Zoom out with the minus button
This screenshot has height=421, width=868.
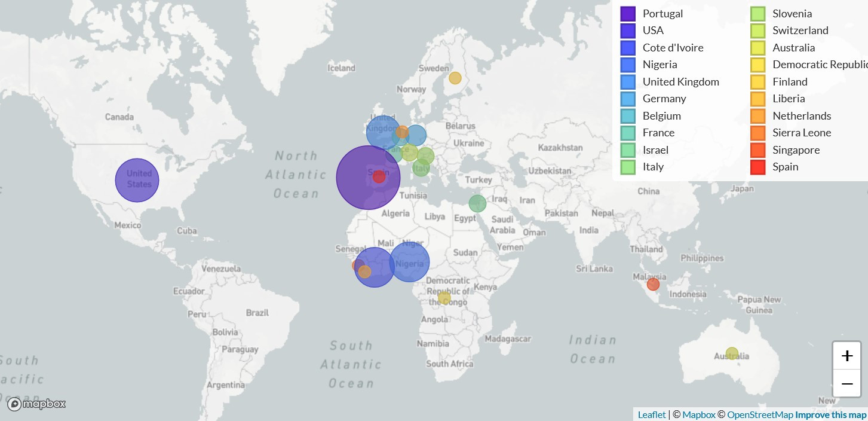point(846,383)
